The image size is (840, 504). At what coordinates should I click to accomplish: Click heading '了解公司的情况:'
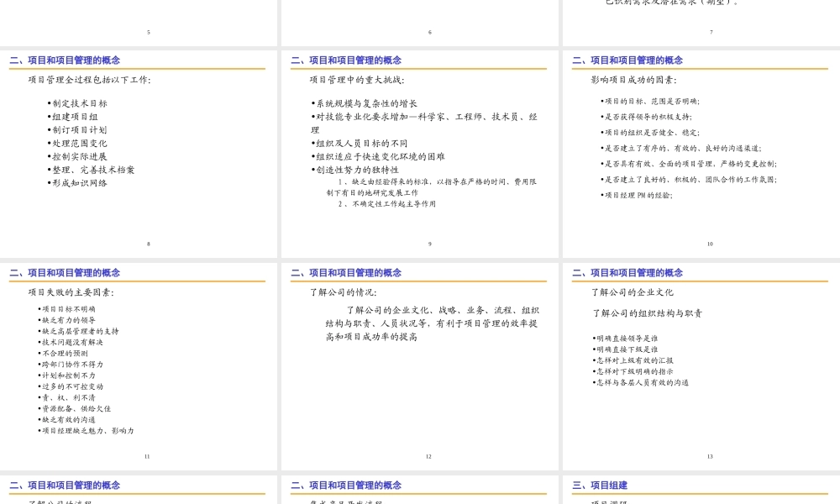point(343,292)
